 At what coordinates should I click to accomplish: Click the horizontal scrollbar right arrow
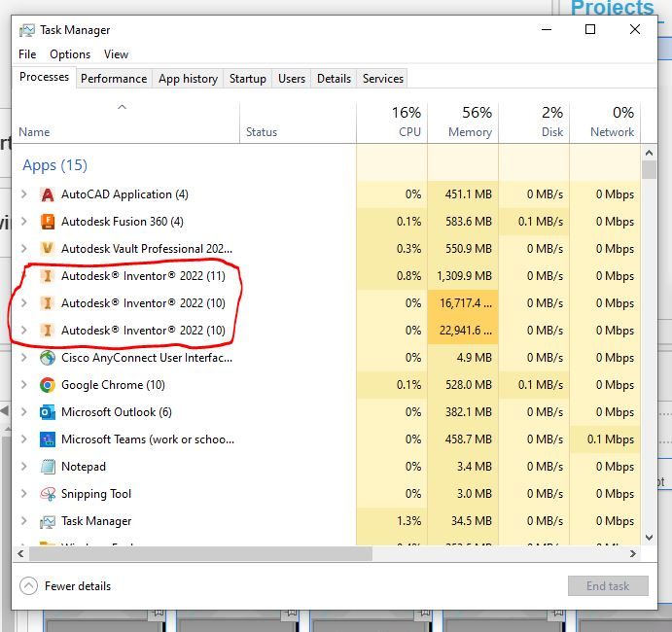tap(633, 553)
